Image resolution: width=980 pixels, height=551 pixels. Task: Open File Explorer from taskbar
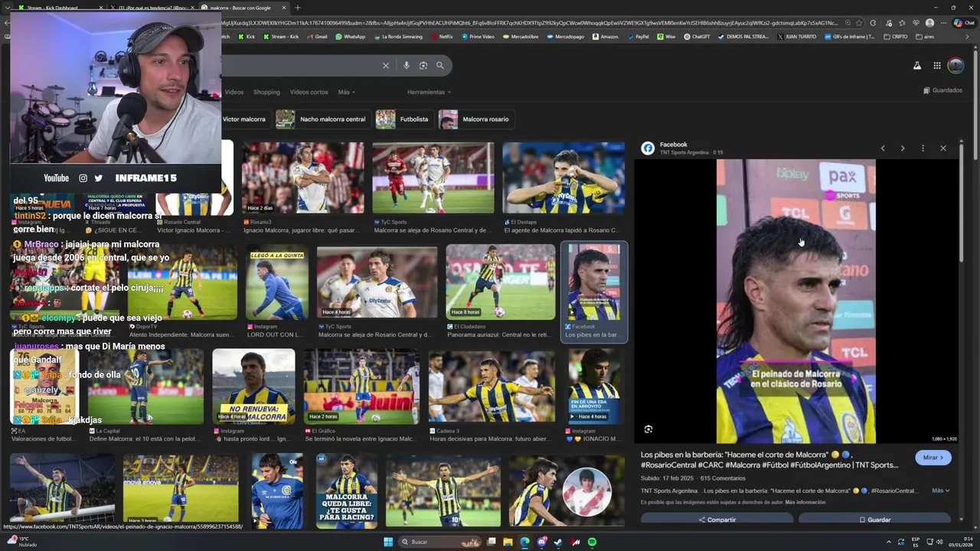[x=508, y=542]
